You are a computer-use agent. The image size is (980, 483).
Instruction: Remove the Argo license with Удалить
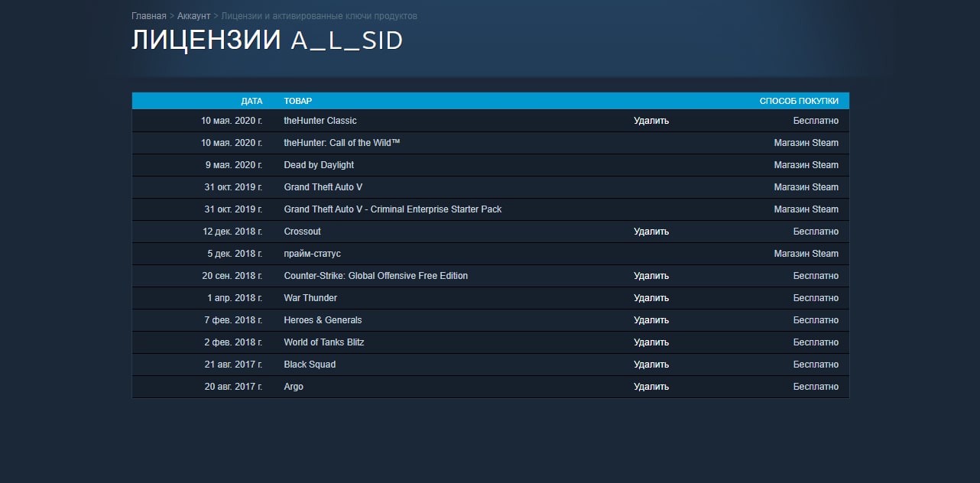[x=651, y=387]
